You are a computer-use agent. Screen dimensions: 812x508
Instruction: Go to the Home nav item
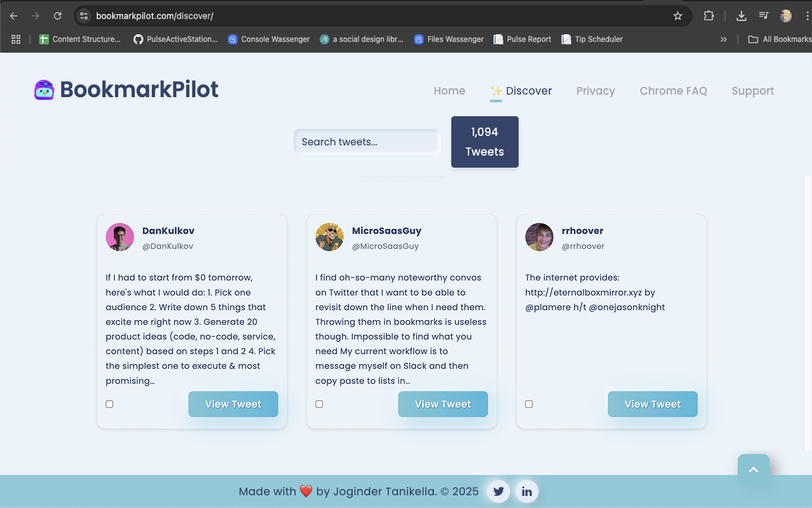click(449, 91)
